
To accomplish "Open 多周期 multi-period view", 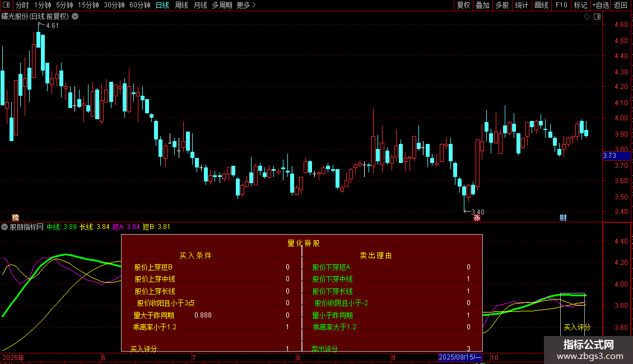I will point(222,5).
